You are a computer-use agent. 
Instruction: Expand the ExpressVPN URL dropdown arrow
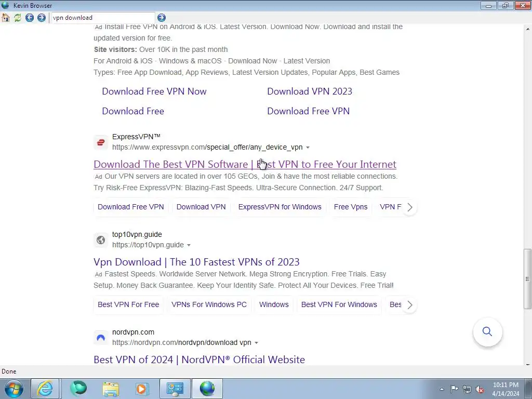[308, 147]
